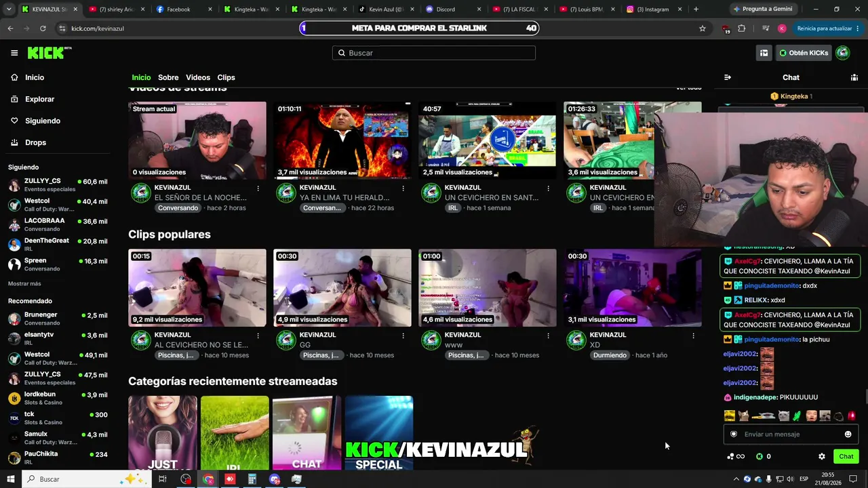Open Explorar in the sidebar

click(39, 99)
